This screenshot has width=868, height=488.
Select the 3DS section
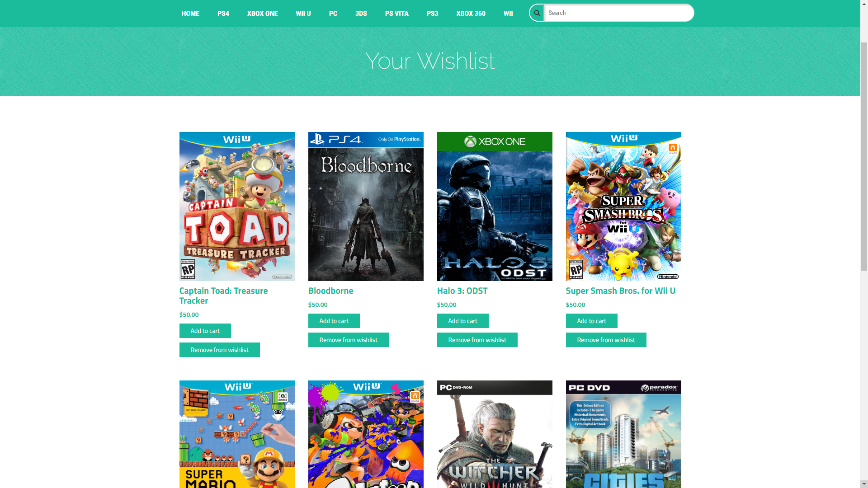(361, 13)
